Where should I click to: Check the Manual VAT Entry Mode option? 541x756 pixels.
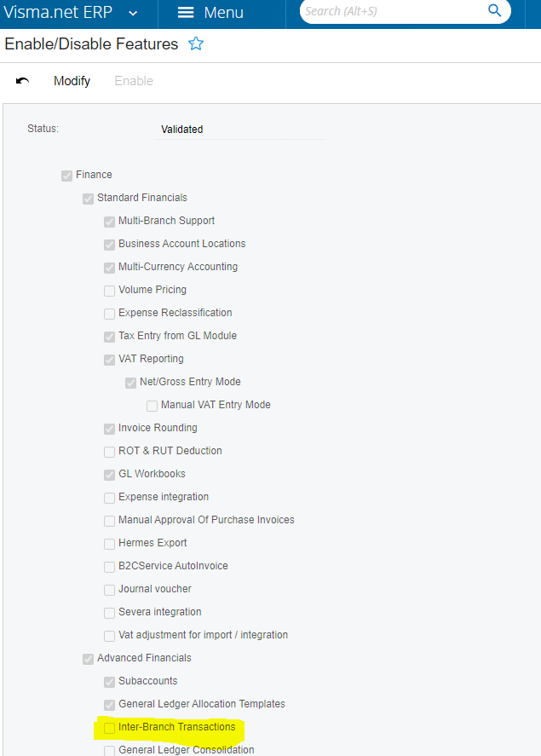pos(152,406)
